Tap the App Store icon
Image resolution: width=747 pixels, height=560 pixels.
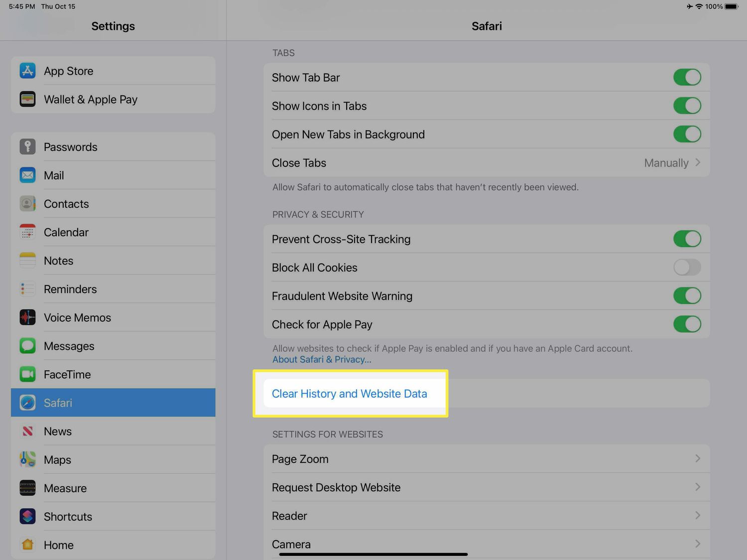(27, 71)
